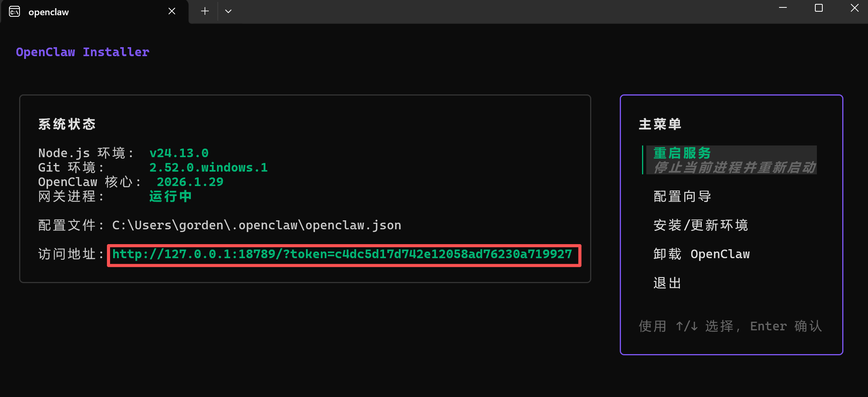Click 退出 to exit the installer
Viewport: 868px width, 397px height.
[x=667, y=283]
